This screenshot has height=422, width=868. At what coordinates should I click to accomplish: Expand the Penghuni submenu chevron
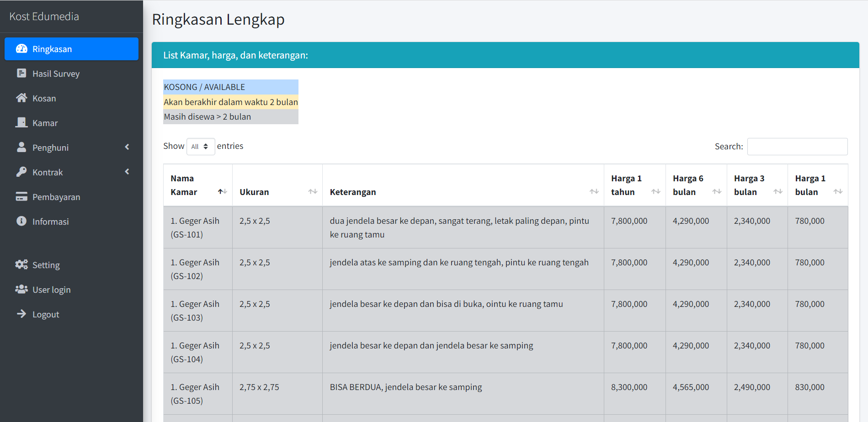(127, 147)
